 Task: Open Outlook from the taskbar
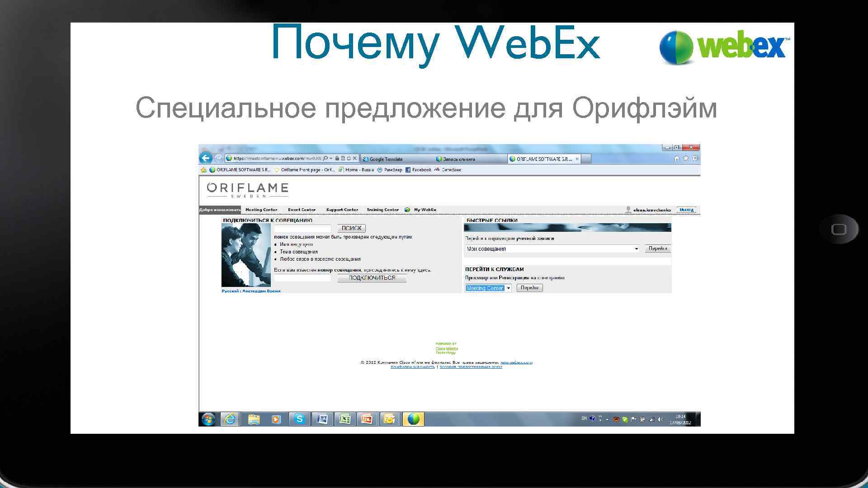tap(389, 419)
